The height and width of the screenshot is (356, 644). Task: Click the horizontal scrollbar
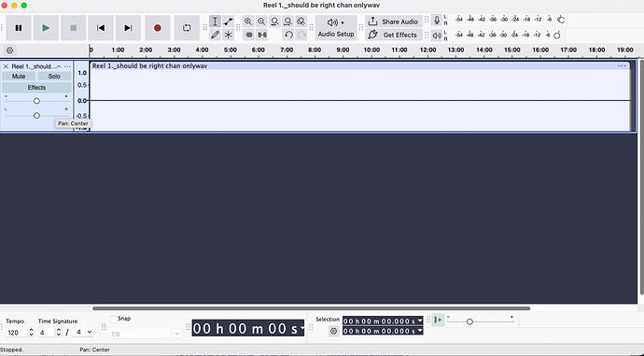pos(312,308)
